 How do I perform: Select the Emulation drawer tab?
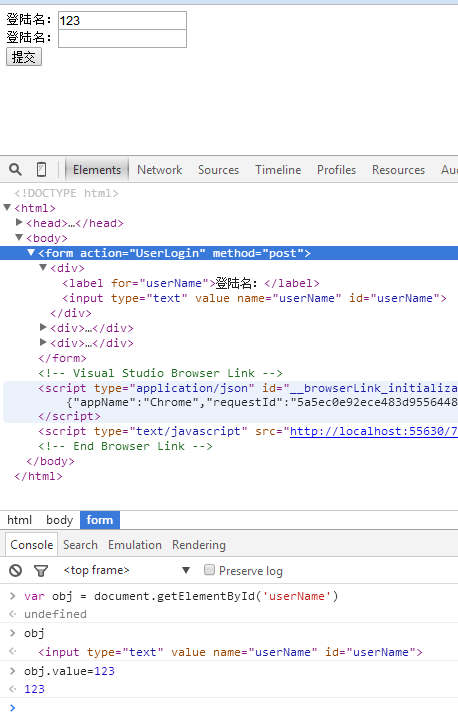click(135, 545)
